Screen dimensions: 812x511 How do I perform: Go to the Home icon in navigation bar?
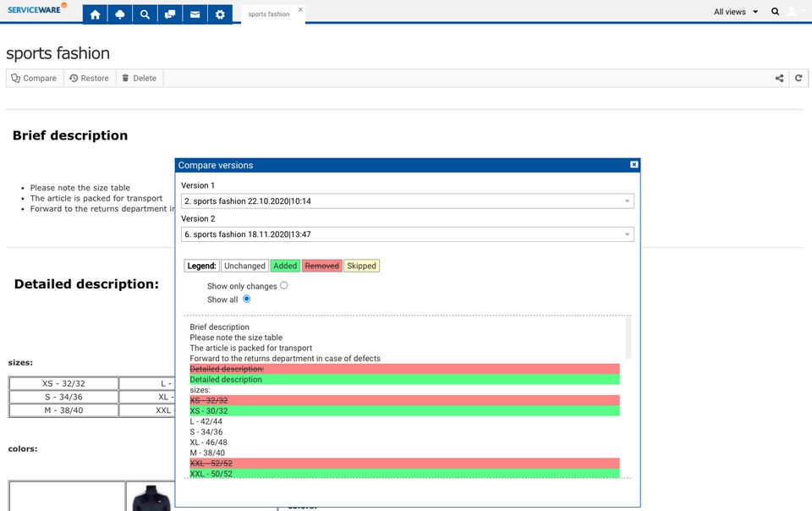[95, 14]
